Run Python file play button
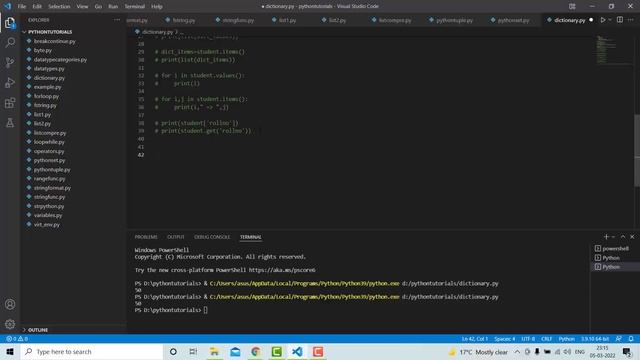This screenshot has width=640, height=360. [x=602, y=20]
